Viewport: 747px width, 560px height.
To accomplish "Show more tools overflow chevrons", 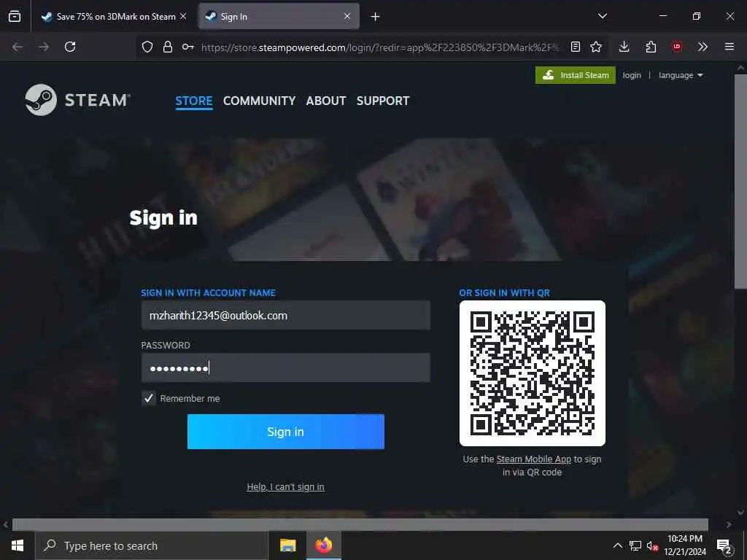I will (703, 47).
